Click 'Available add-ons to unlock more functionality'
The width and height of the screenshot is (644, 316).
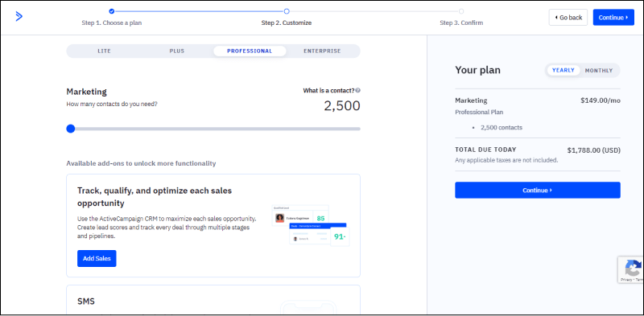pyautogui.click(x=141, y=163)
